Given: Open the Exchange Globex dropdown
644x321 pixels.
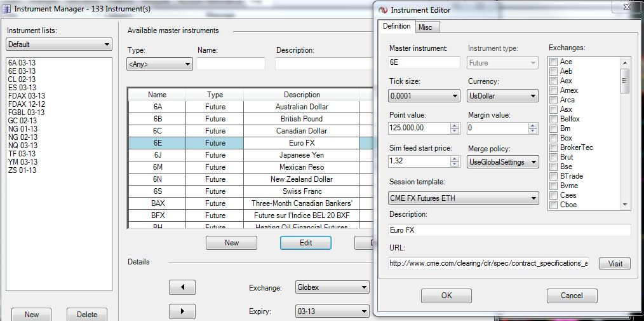Looking at the screenshot, I should 332,287.
